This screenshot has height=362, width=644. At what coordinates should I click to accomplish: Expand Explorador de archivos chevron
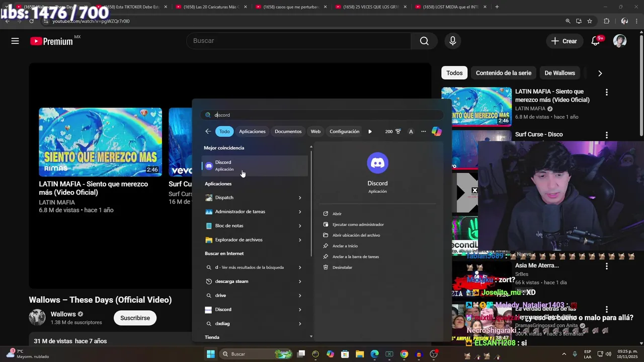coord(300,240)
